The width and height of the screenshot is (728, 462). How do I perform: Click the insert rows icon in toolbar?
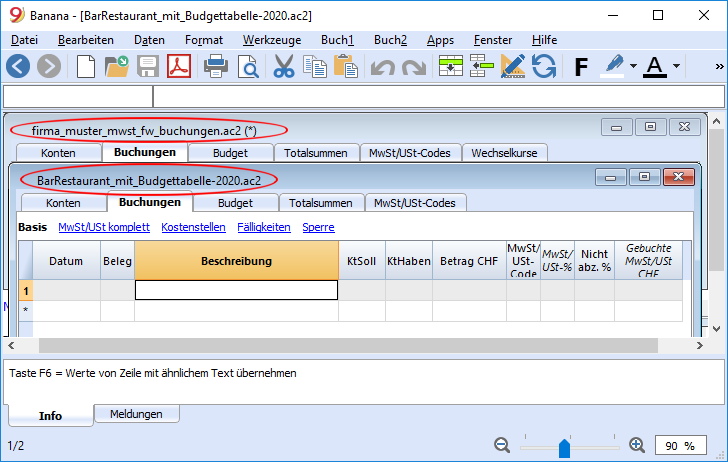coord(451,66)
